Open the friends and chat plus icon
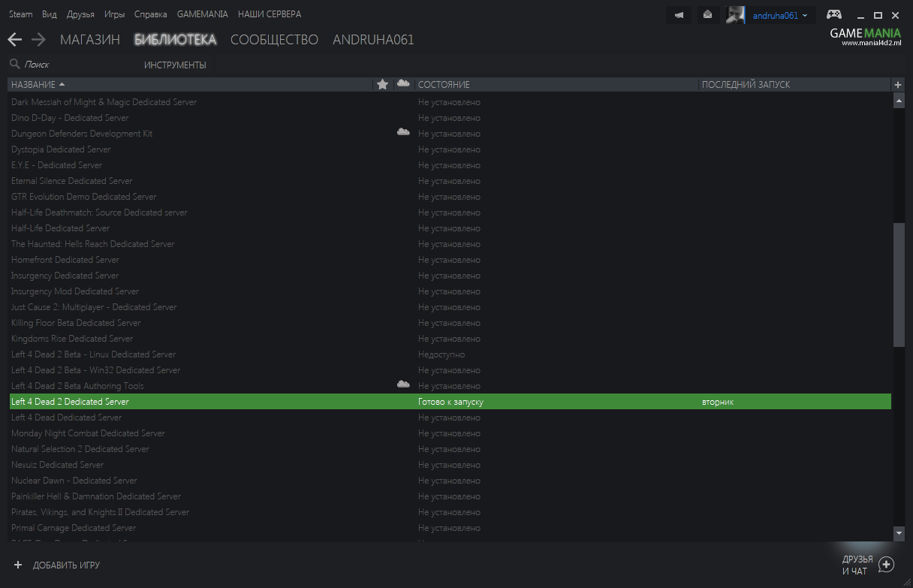 [x=886, y=565]
